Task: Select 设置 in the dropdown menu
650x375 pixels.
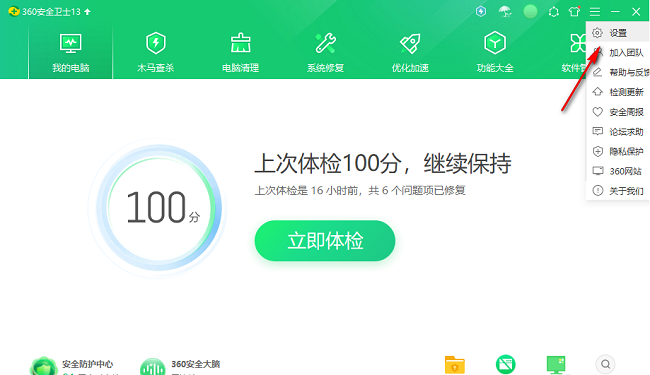Action: (618, 33)
